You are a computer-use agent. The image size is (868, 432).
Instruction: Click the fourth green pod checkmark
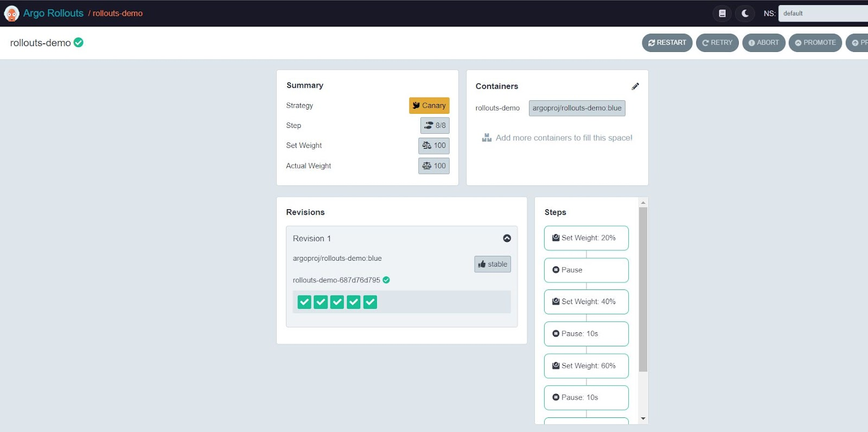pyautogui.click(x=354, y=302)
